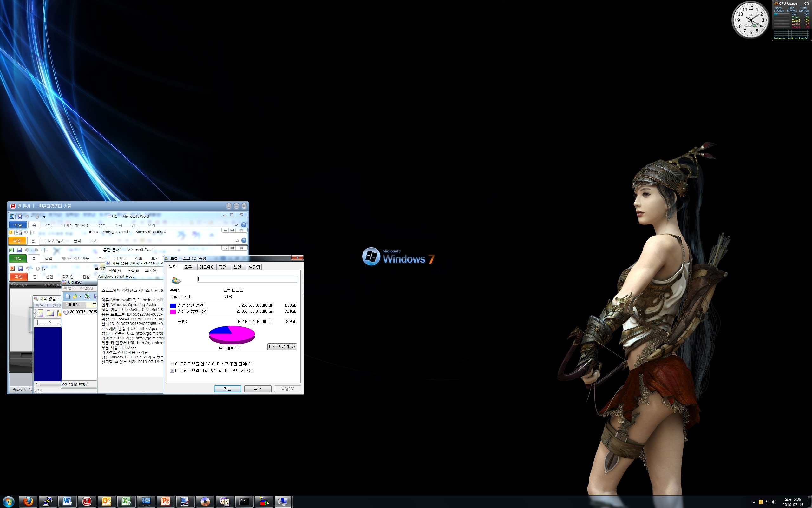Switch to Excel via the taskbar
The height and width of the screenshot is (508, 812).
point(126,502)
